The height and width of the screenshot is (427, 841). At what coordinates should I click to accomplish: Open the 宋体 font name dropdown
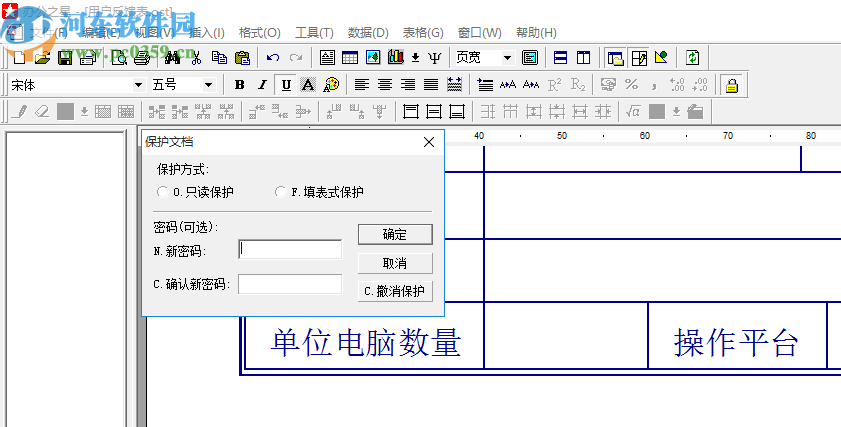[138, 85]
